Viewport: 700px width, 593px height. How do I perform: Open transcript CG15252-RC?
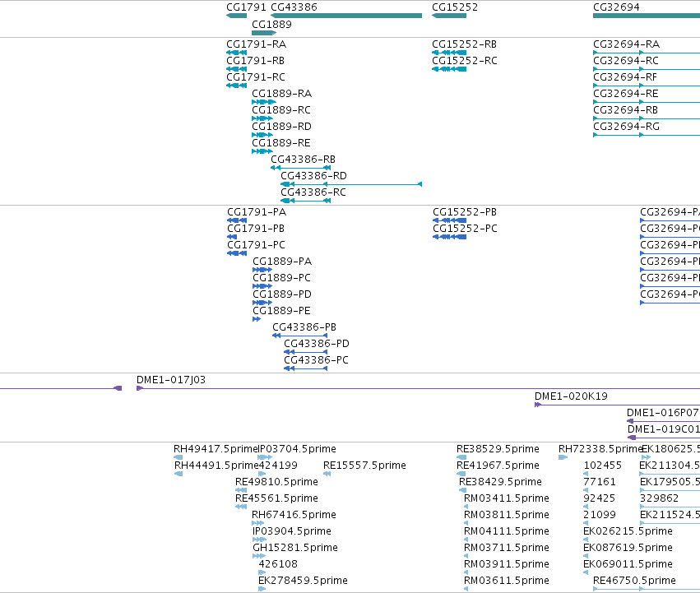coord(464,61)
